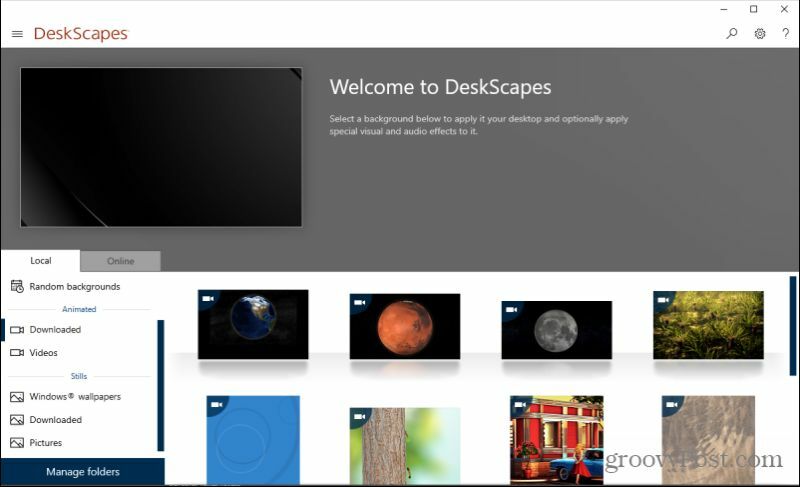The image size is (800, 487).
Task: Open Pictures category in sidebar
Action: (x=45, y=443)
